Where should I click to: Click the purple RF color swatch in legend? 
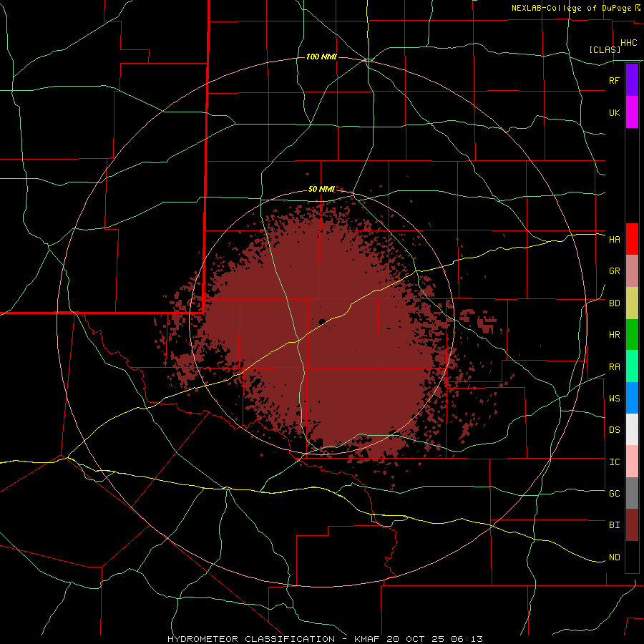pyautogui.click(x=632, y=79)
